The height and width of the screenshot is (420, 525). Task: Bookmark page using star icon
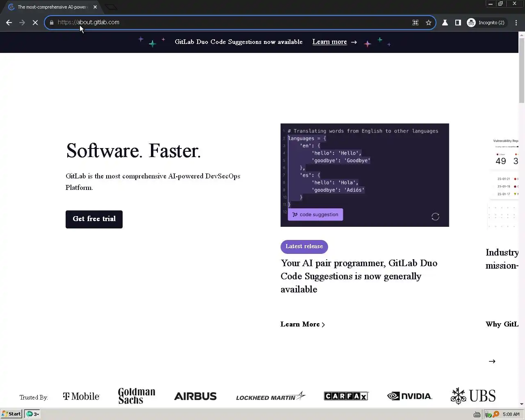[429, 23]
